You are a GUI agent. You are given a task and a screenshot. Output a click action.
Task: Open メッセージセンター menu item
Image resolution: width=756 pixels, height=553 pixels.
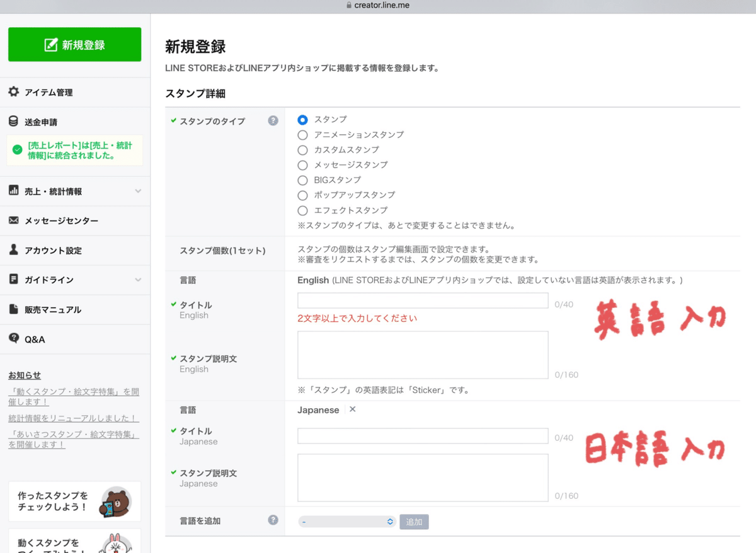(x=61, y=221)
